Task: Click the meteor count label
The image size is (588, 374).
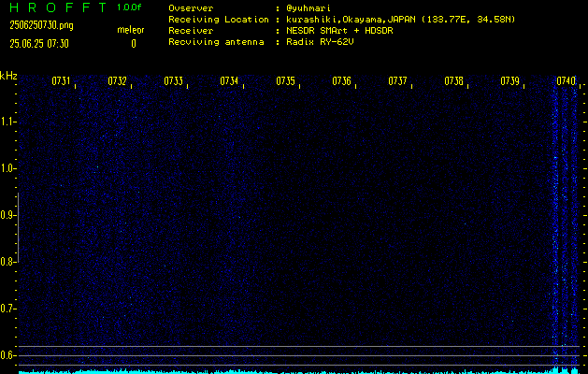Action: [131, 30]
